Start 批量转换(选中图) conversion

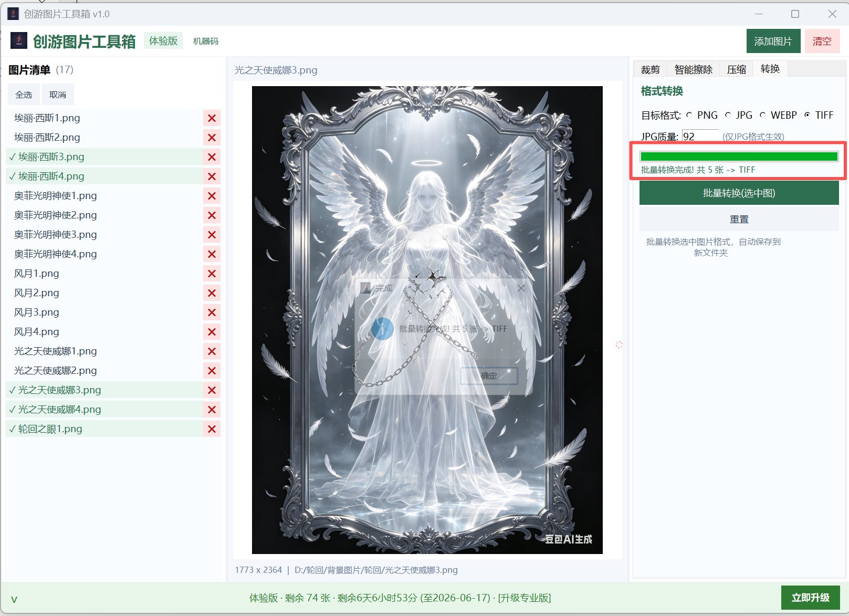click(x=739, y=193)
